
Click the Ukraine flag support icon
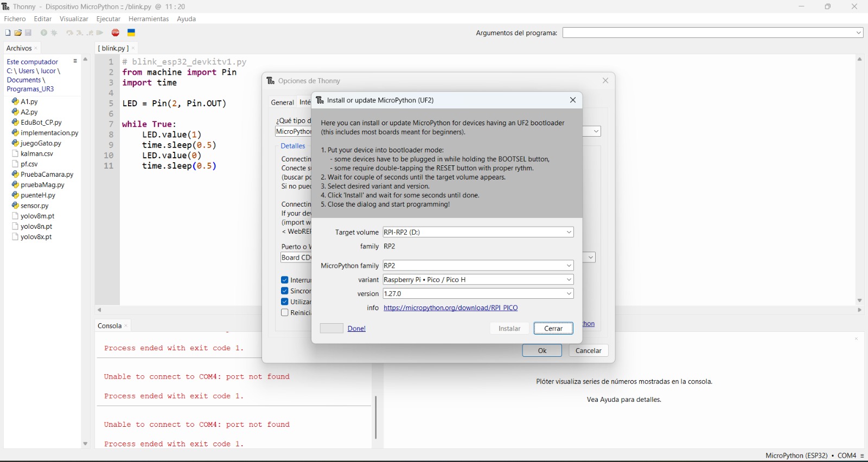pos(131,33)
